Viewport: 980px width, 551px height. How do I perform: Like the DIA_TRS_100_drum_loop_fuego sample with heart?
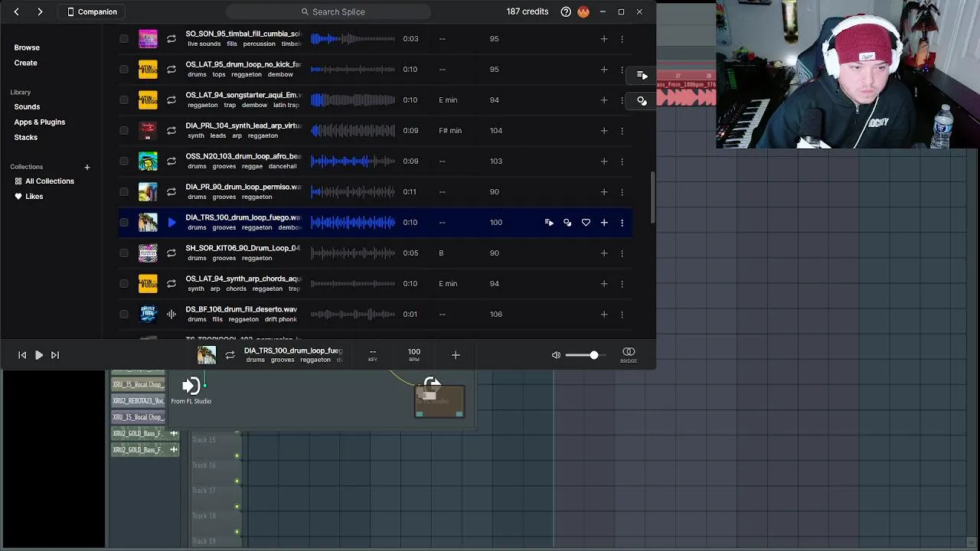click(586, 222)
